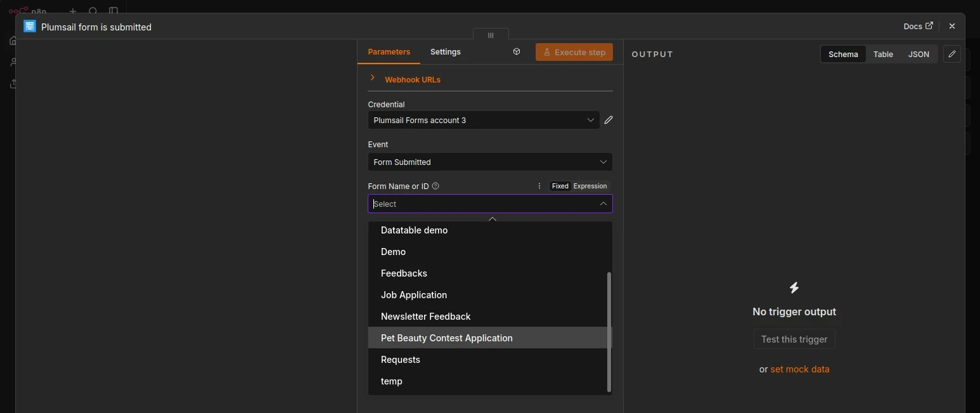
Task: Click the search icon in the background top bar
Action: point(93,11)
